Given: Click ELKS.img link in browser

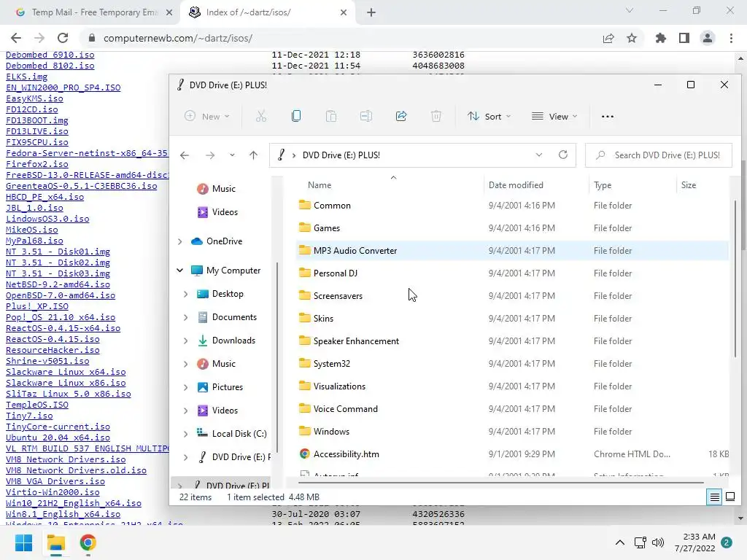Looking at the screenshot, I should pos(27,77).
